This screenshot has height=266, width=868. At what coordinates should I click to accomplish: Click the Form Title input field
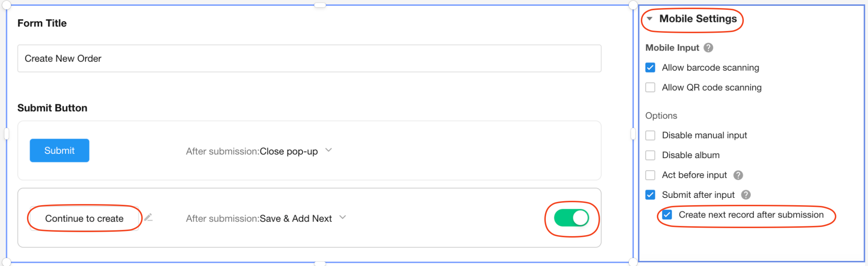[x=309, y=59]
